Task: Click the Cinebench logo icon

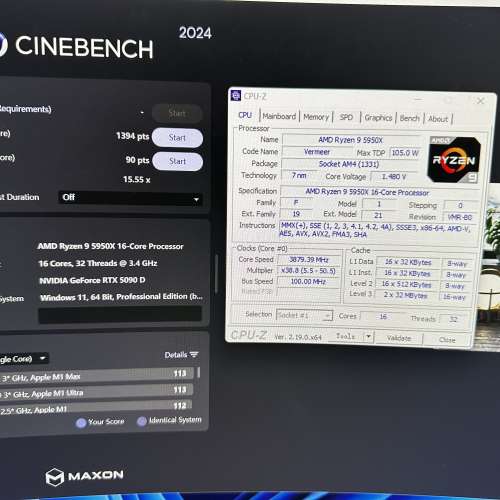Action: [x=3, y=45]
